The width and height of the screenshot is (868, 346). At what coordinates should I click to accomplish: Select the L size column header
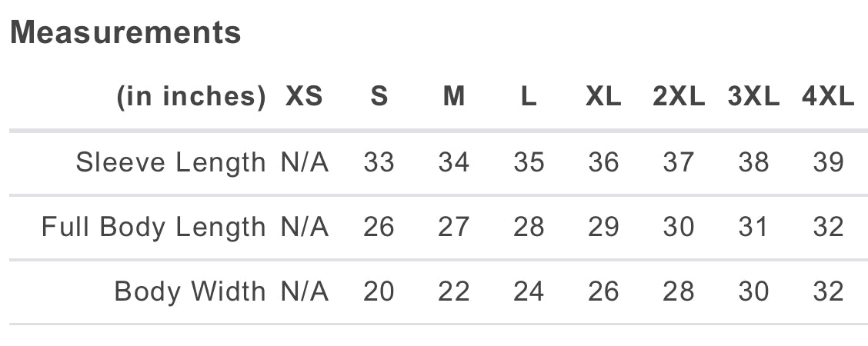[x=528, y=97]
